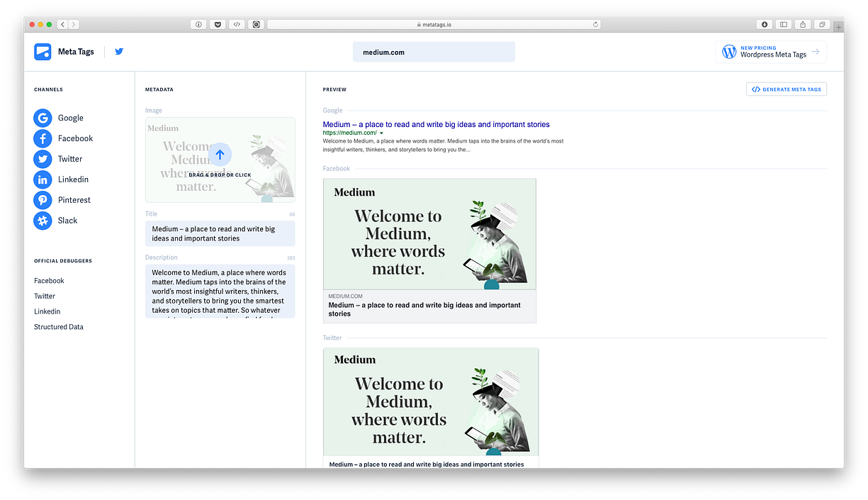The height and width of the screenshot is (500, 868).
Task: Open the Twitter bird link in header
Action: 119,52
